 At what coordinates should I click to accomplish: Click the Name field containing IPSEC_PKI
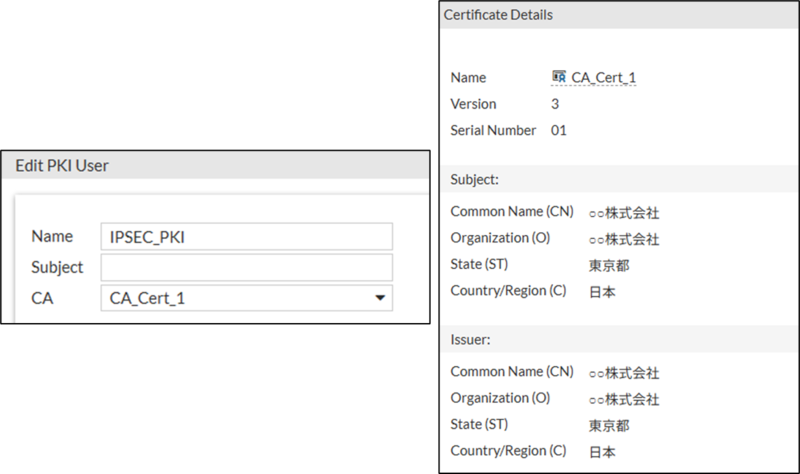point(246,237)
